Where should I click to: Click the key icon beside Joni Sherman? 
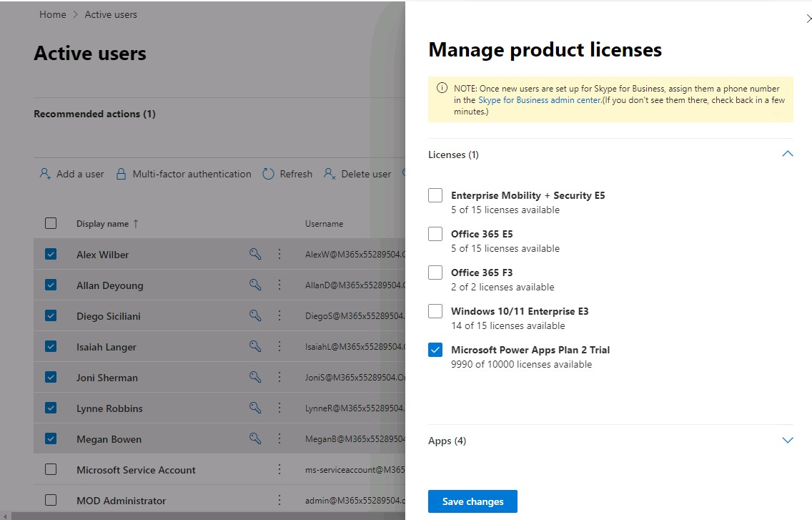click(x=254, y=377)
